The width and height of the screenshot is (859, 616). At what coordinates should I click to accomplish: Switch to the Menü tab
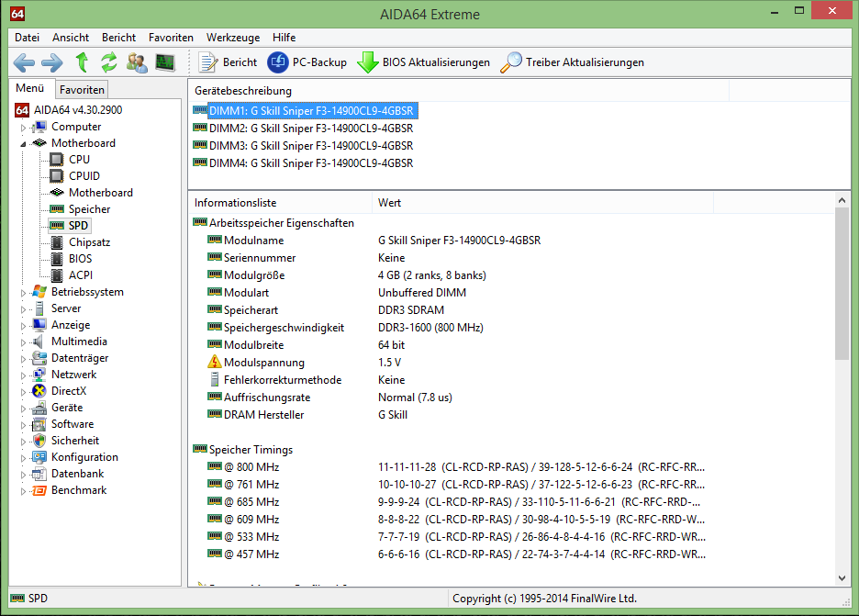pos(30,88)
